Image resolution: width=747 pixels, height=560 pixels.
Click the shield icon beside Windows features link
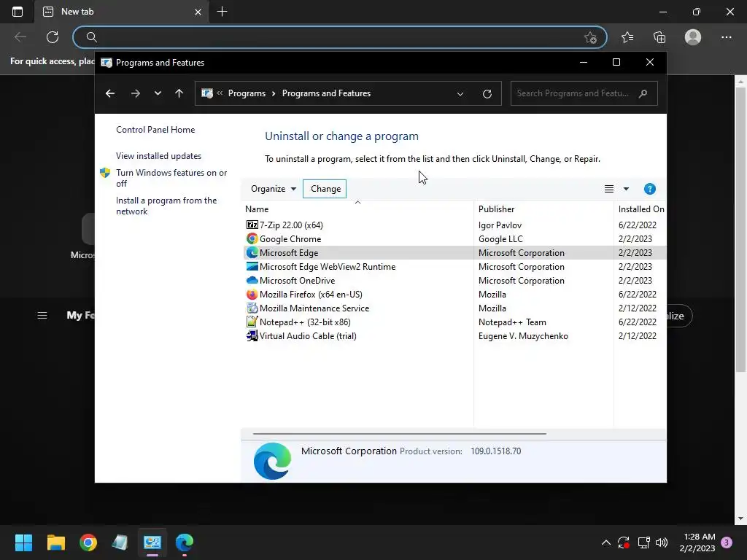[105, 172]
